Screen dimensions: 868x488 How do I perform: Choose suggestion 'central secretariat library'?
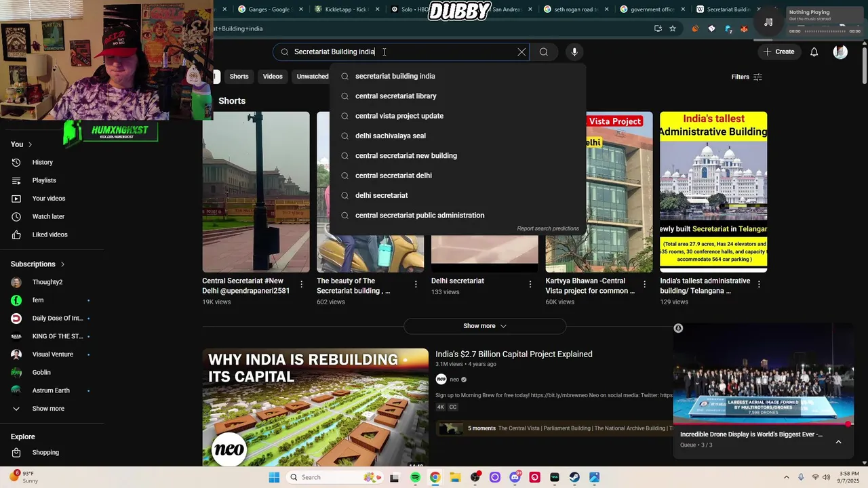pyautogui.click(x=458, y=96)
